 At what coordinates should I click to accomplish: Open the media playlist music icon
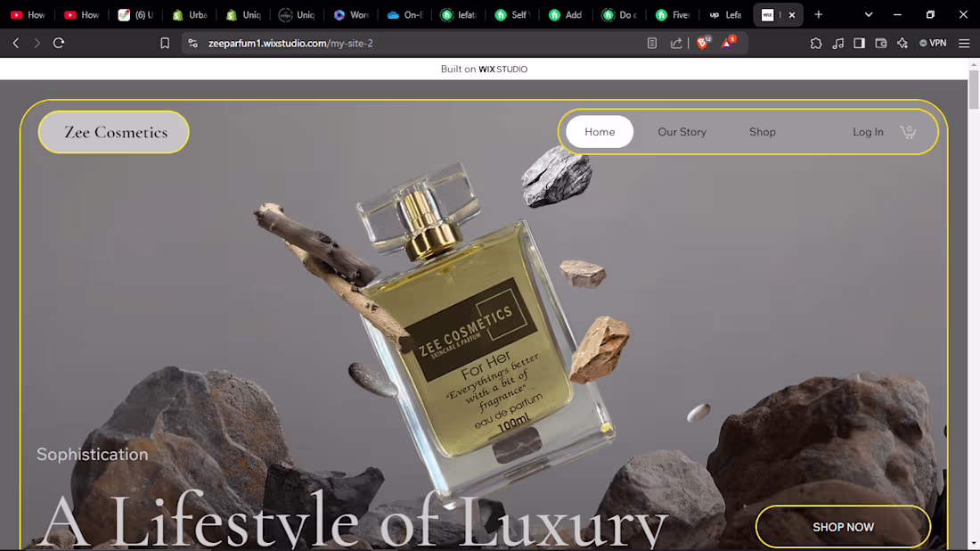[838, 43]
